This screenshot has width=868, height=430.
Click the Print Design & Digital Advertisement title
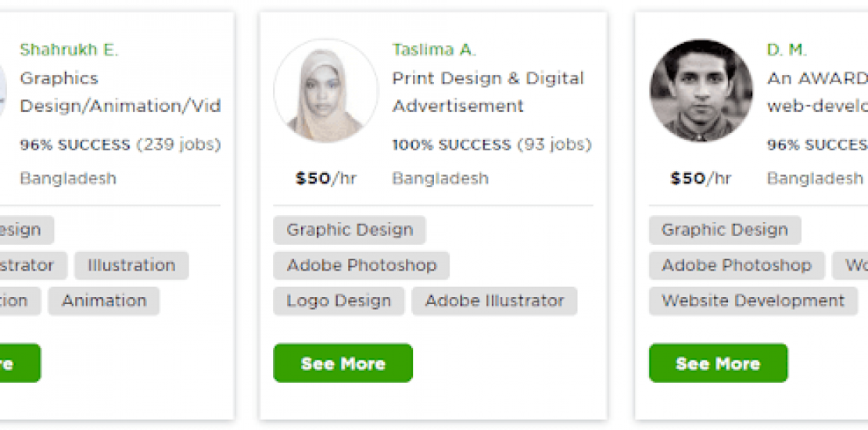coord(487,91)
